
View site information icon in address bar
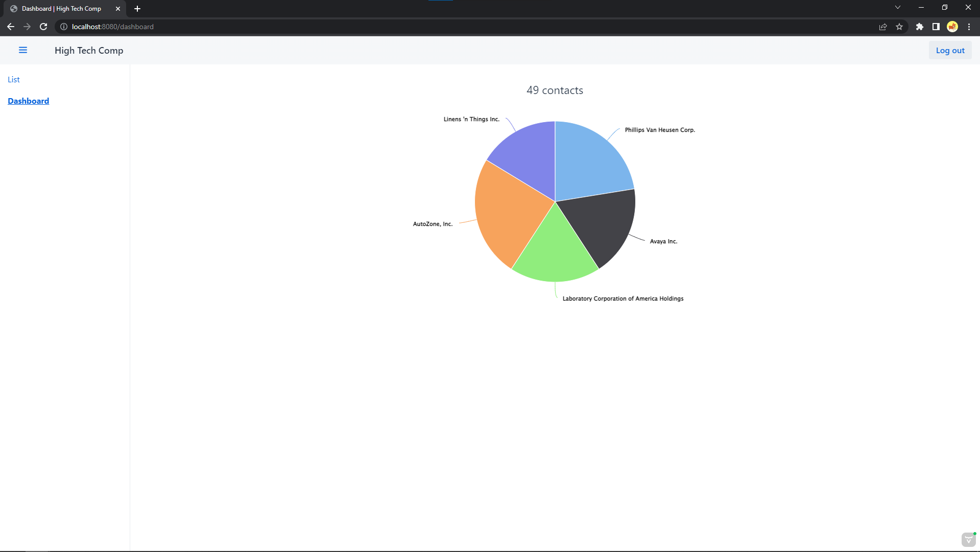tap(64, 27)
